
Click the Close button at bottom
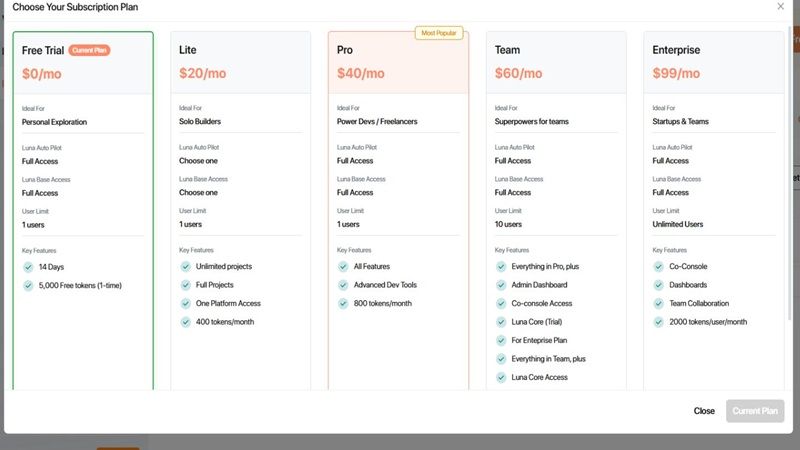(704, 411)
